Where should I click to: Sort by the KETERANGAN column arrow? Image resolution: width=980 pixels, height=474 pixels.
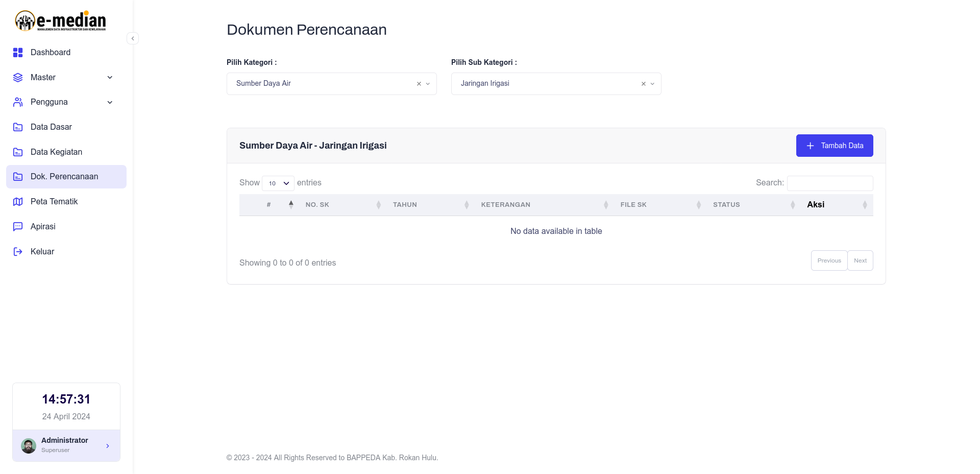(x=606, y=205)
